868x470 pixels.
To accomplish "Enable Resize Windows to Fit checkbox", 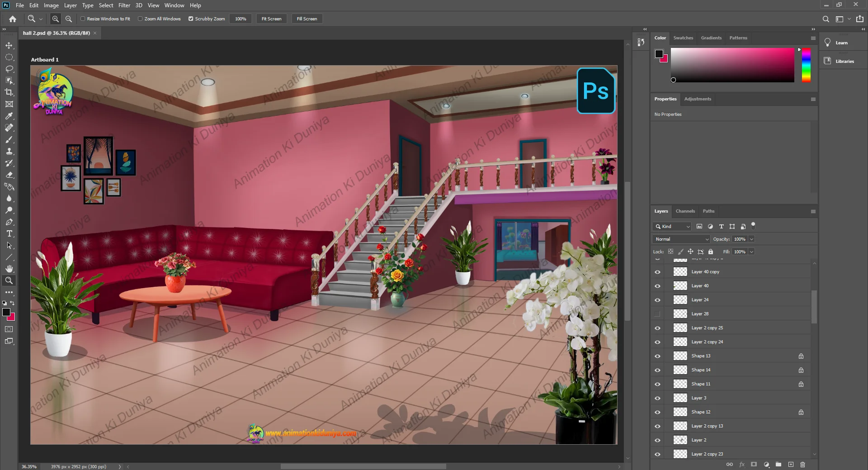I will [x=83, y=19].
